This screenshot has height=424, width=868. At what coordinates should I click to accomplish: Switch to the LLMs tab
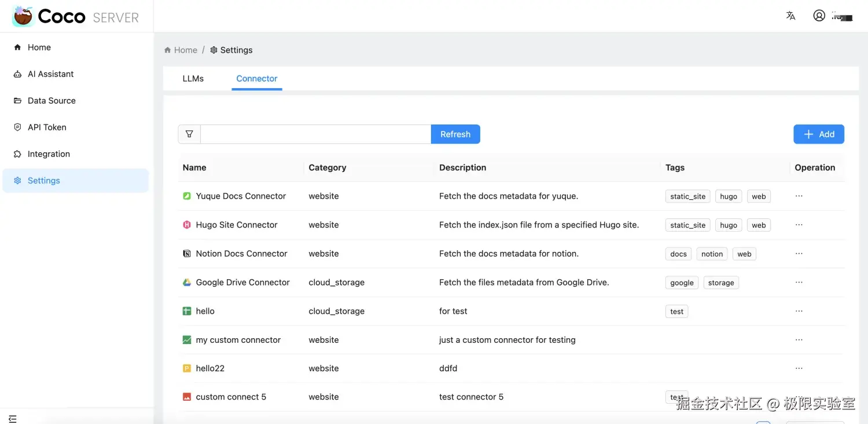tap(193, 79)
